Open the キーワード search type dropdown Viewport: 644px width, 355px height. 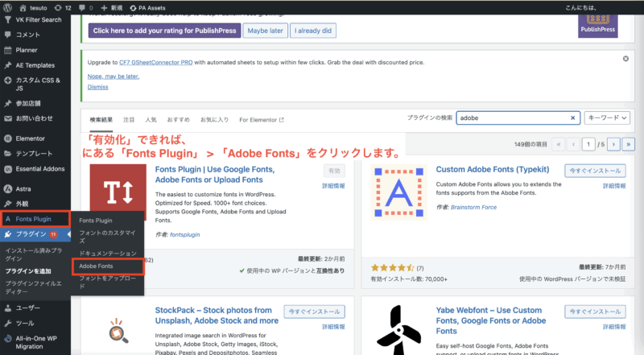(x=607, y=118)
